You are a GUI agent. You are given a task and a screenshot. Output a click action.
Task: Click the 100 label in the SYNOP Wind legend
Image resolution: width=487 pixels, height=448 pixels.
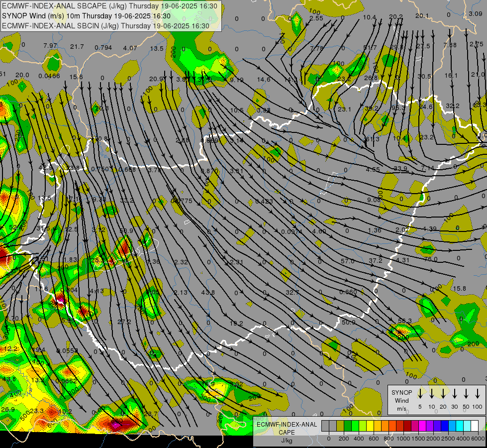(x=478, y=407)
